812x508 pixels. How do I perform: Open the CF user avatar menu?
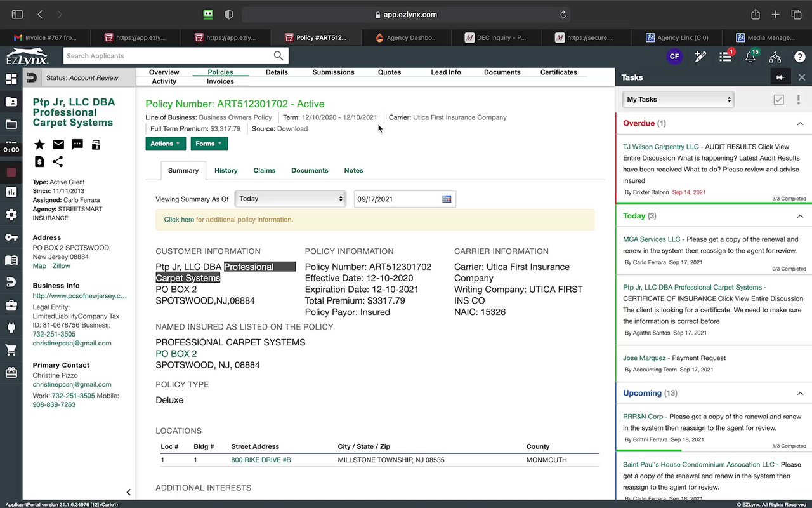coord(674,57)
